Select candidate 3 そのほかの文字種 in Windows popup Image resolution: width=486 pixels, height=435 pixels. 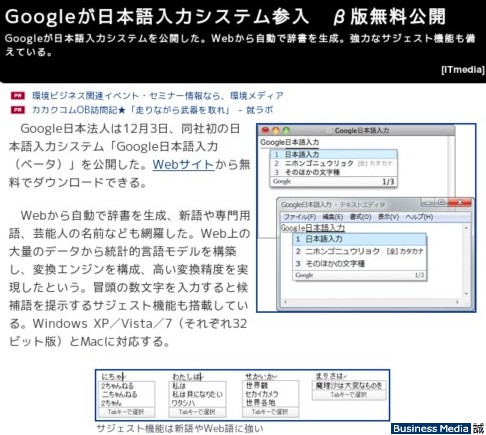[x=360, y=263]
